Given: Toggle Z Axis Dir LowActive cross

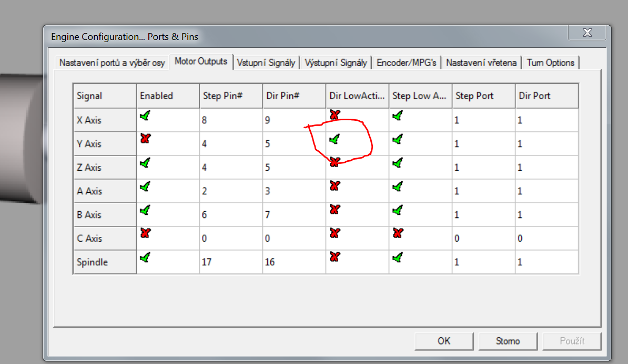Looking at the screenshot, I should (x=334, y=162).
